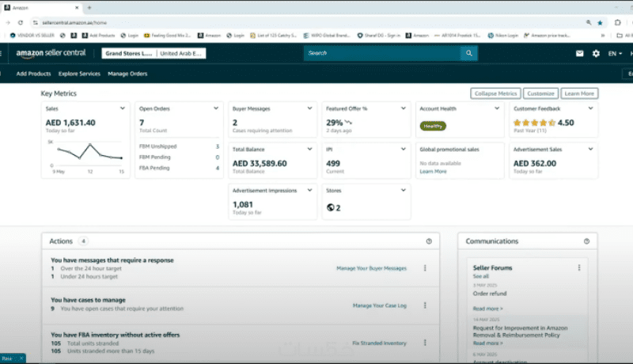Reload the page with browser refresh
The image size is (633, 364).
[x=21, y=23]
